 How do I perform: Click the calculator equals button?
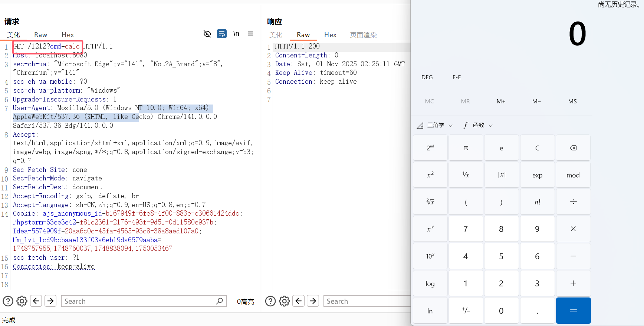click(573, 311)
